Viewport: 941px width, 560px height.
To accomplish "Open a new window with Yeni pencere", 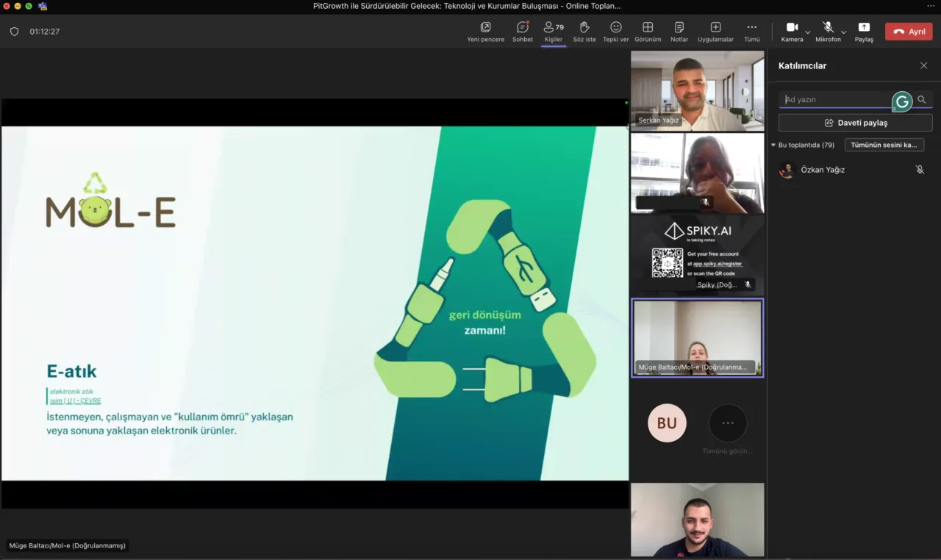I will 485,32.
